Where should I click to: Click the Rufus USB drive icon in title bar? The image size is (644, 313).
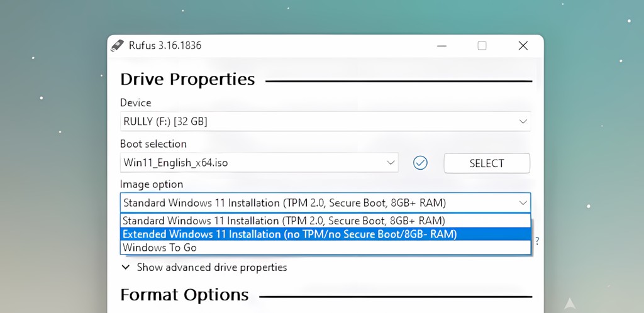[117, 45]
